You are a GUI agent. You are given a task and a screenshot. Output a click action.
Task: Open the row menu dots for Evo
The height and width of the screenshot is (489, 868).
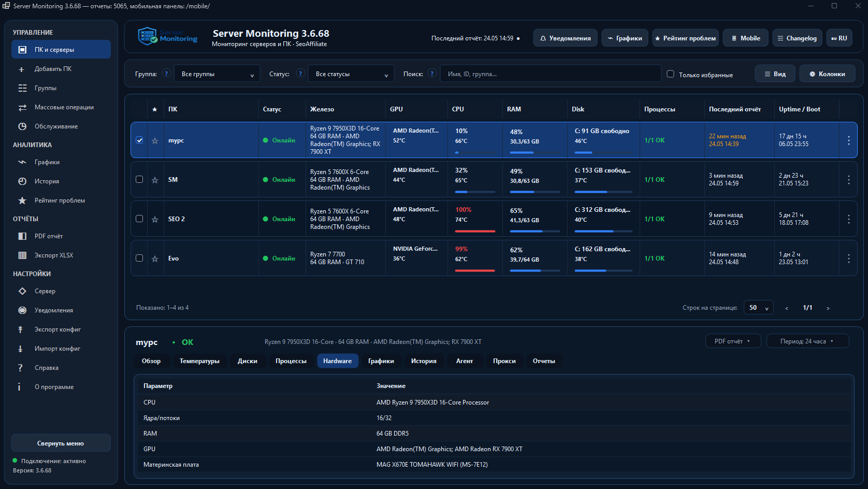848,258
